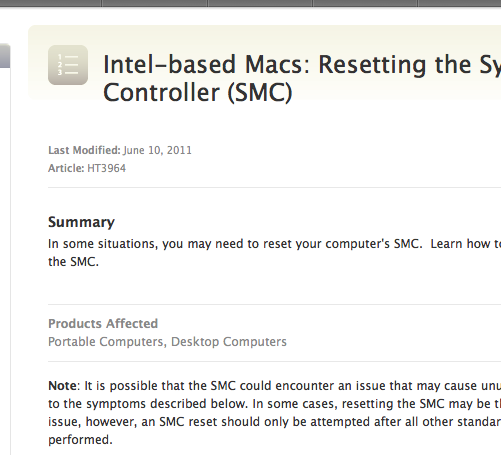Click the 'Products Affected' heading
Viewport: 501px width, 455px height.
pyautogui.click(x=103, y=324)
